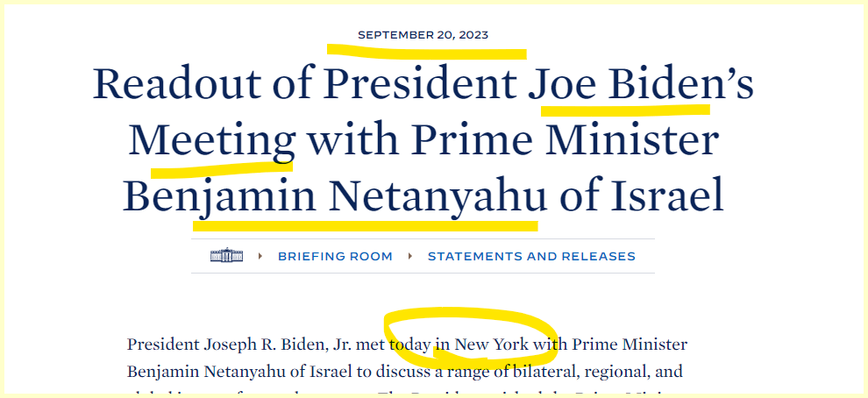
Task: Click the yellow underline beneath the date
Action: (x=427, y=51)
